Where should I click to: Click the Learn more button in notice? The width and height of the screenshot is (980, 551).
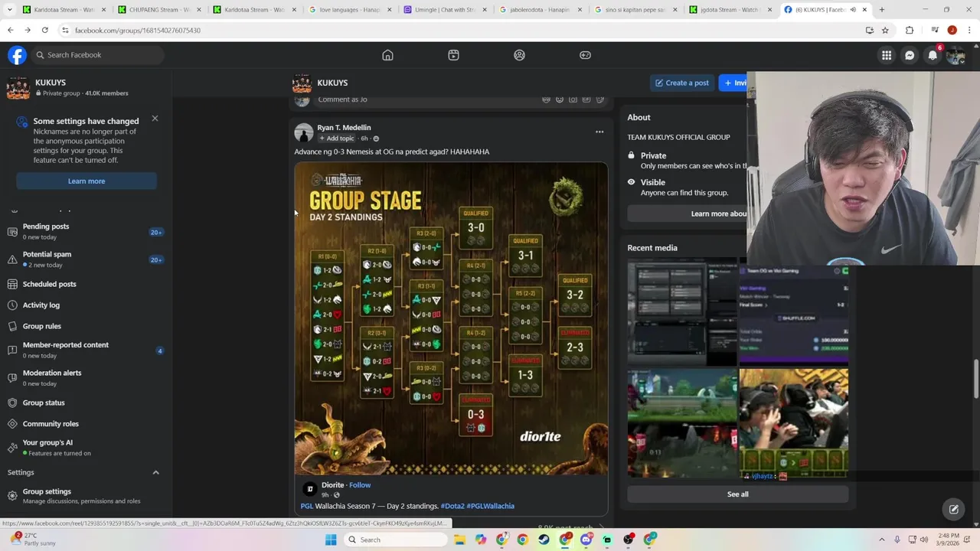coord(87,181)
